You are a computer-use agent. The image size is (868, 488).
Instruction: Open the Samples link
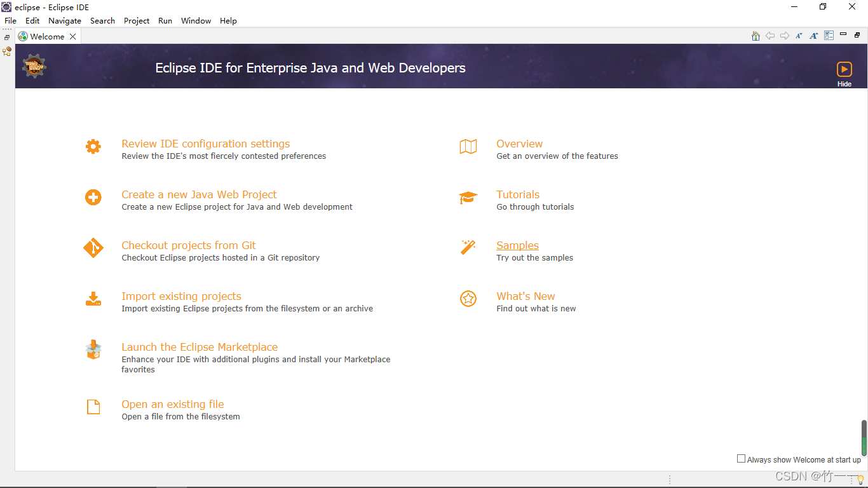tap(517, 245)
